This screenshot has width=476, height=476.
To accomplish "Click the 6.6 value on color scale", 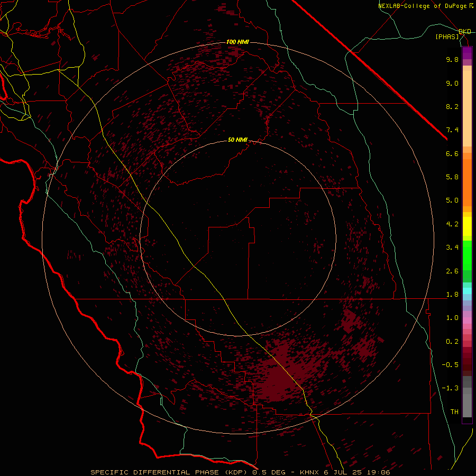I will point(452,153).
